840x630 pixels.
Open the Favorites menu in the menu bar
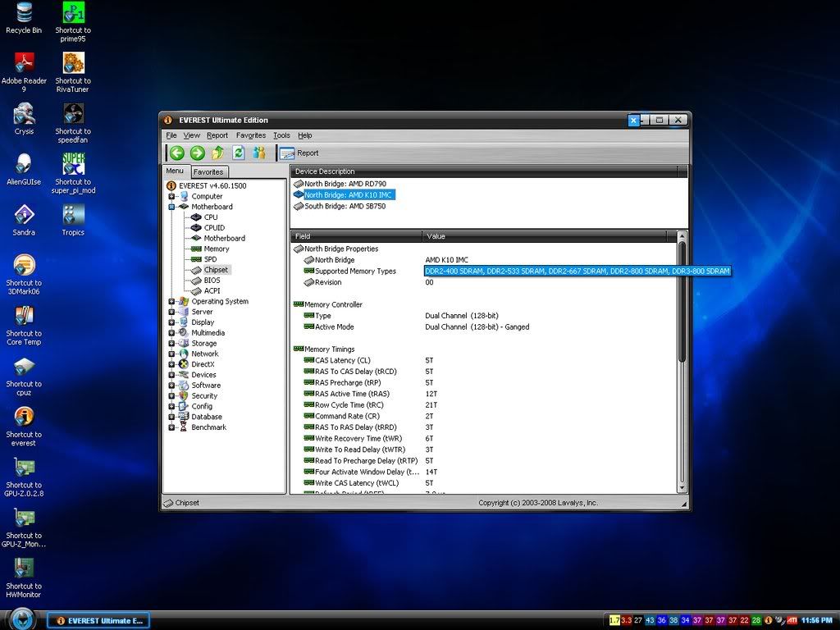pyautogui.click(x=250, y=135)
